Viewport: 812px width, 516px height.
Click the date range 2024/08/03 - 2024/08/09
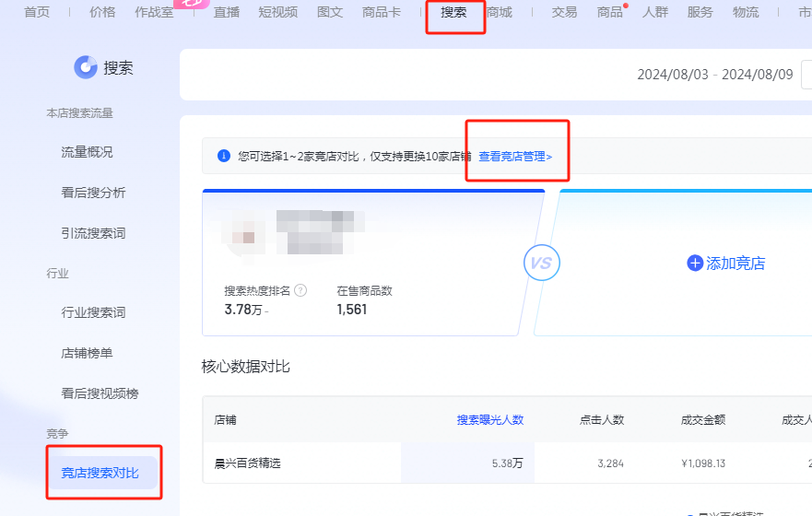click(x=715, y=75)
